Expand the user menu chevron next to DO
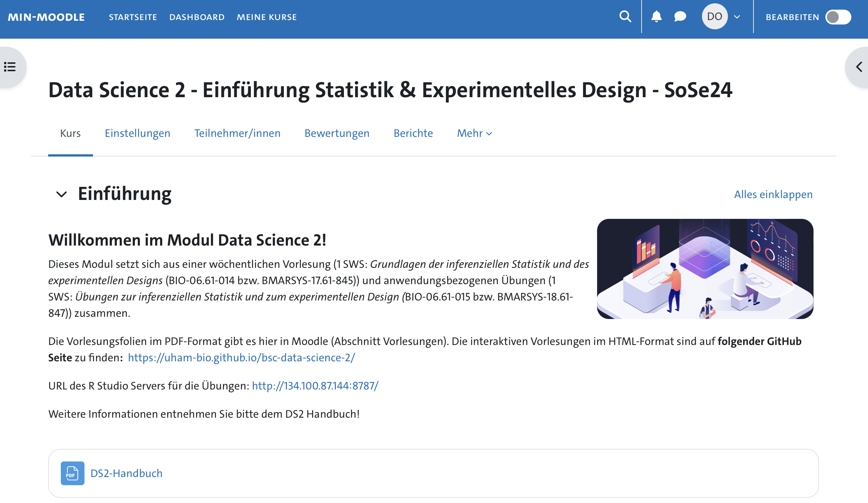The height and width of the screenshot is (503, 868). 737,17
